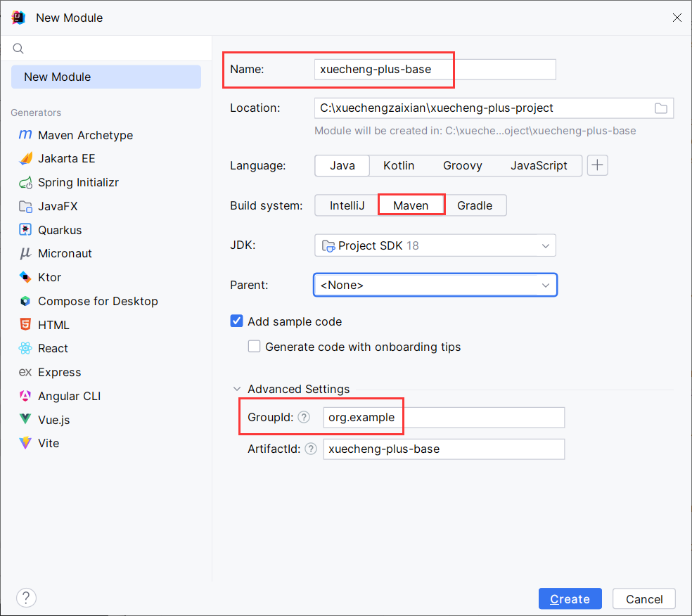Open the Parent None dropdown

click(x=435, y=285)
